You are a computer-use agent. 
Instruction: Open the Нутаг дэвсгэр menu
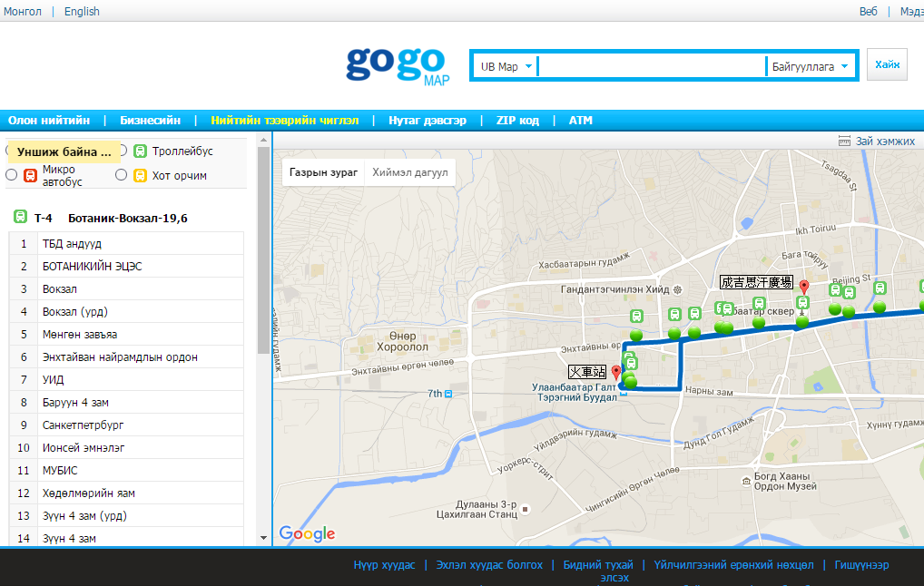pyautogui.click(x=428, y=120)
